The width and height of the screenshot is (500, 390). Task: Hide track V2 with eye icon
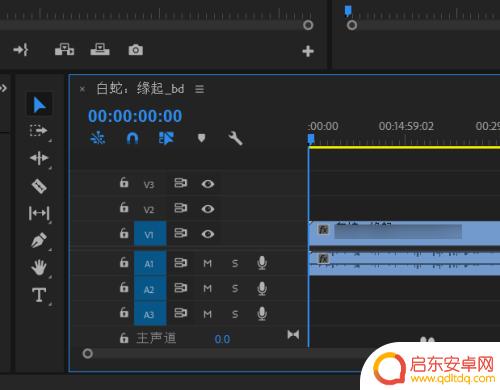click(x=208, y=209)
